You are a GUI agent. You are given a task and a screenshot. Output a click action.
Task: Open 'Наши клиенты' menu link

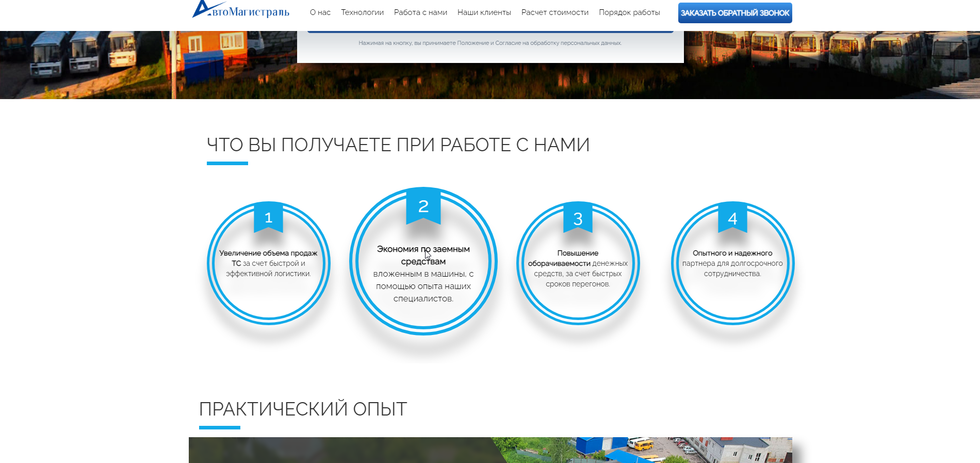point(484,12)
